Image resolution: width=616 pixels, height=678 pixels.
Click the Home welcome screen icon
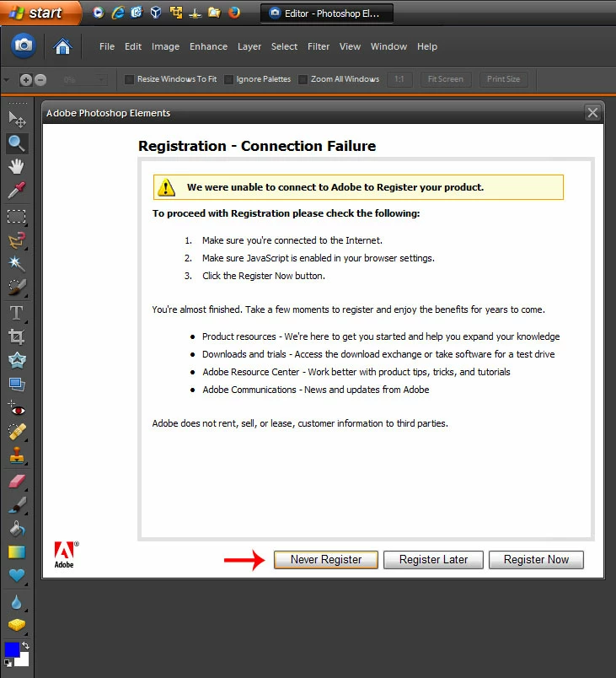click(62, 46)
